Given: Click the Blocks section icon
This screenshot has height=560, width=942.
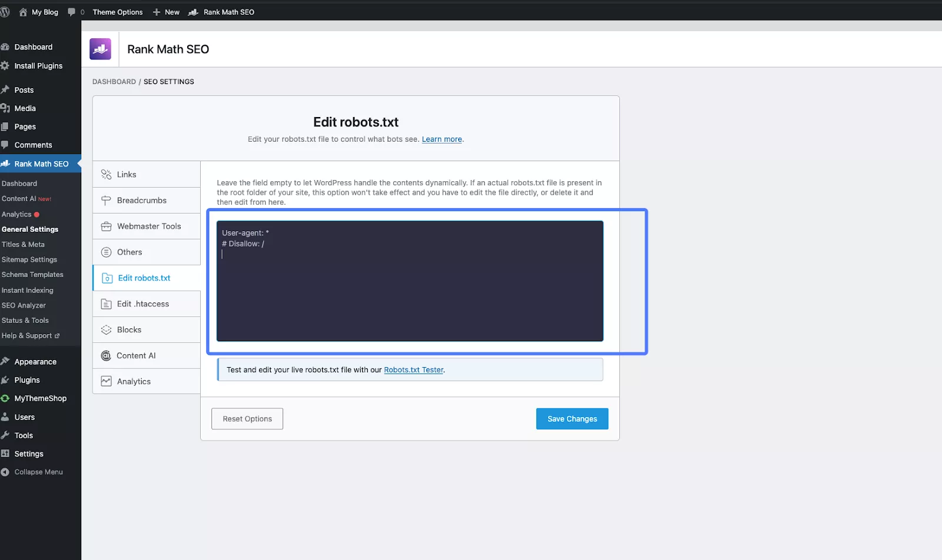Looking at the screenshot, I should pyautogui.click(x=107, y=329).
